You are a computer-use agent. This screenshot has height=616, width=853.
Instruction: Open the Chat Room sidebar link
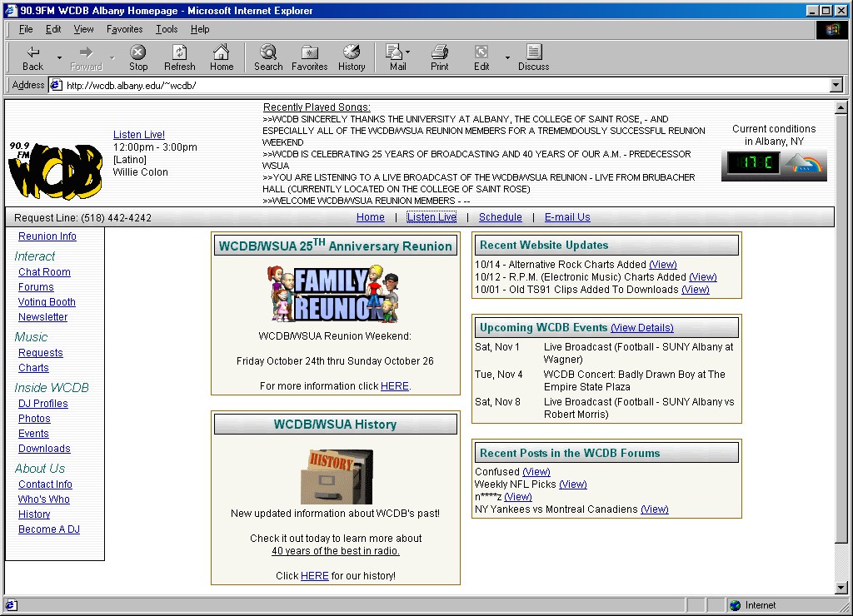pyautogui.click(x=44, y=272)
